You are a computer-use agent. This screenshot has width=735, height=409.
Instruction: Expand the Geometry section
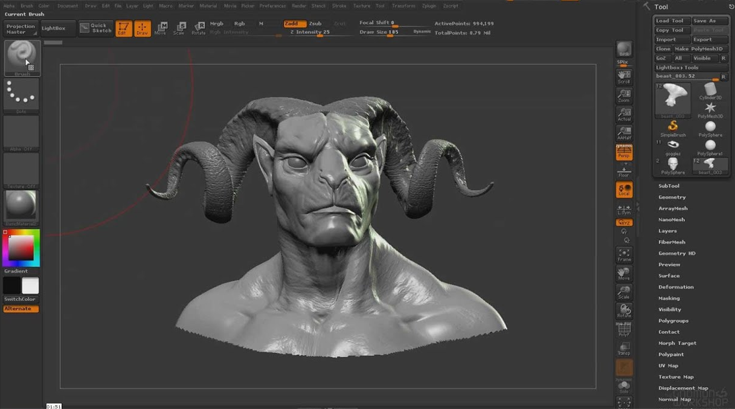click(x=672, y=197)
